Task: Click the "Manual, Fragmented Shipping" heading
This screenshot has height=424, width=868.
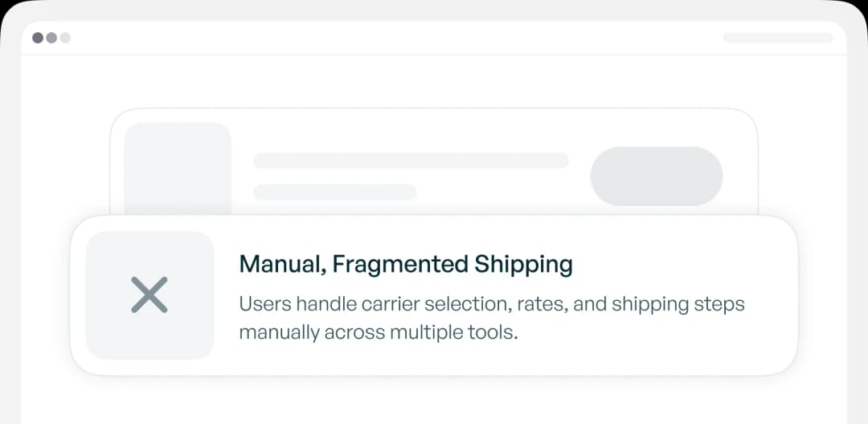Action: [406, 264]
